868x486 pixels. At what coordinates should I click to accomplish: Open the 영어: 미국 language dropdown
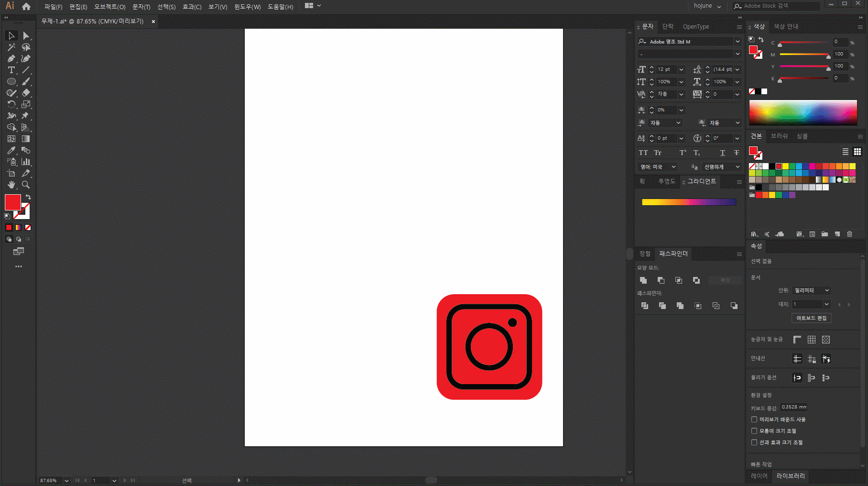(x=658, y=167)
